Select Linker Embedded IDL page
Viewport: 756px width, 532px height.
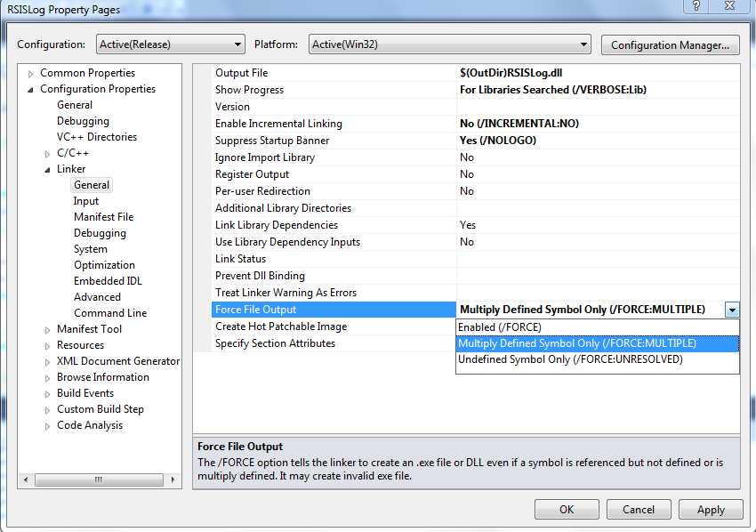[108, 281]
